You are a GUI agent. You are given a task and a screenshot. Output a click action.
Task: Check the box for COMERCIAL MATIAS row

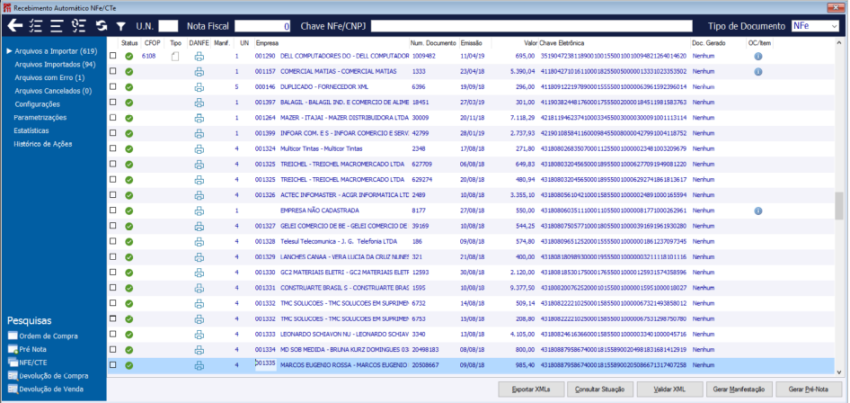pos(113,71)
